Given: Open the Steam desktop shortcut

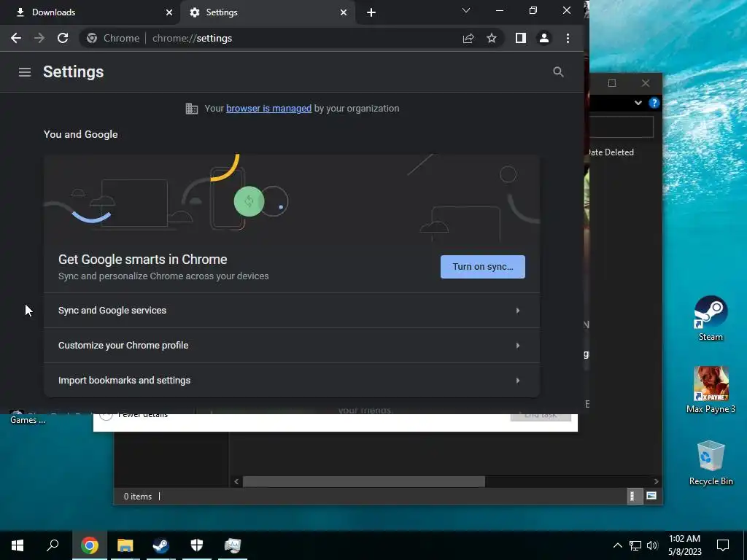Looking at the screenshot, I should [711, 318].
